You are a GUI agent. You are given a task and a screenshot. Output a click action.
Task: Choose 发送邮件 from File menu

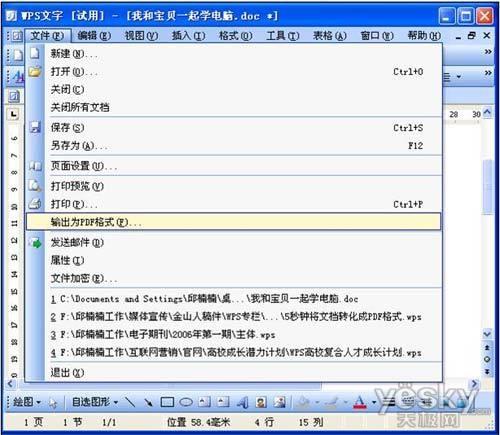click(234, 242)
